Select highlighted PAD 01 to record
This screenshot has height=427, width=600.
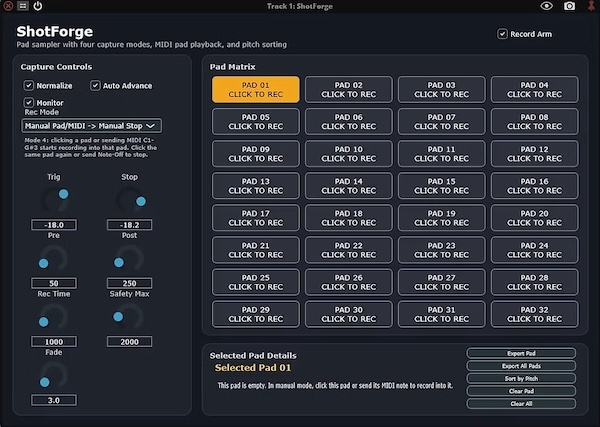coord(256,90)
